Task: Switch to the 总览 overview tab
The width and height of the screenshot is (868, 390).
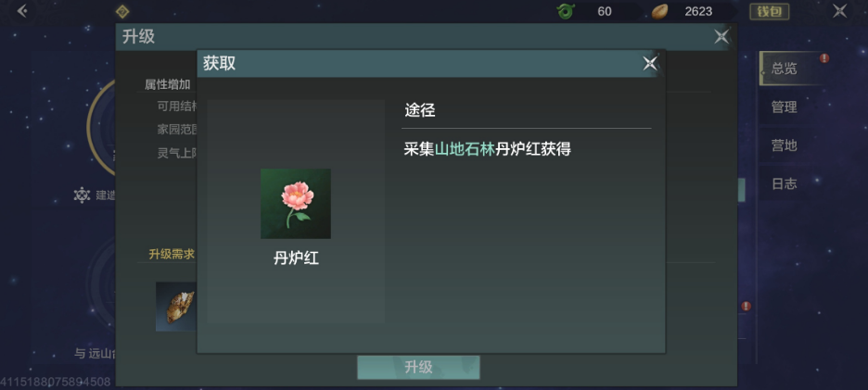Action: [785, 69]
